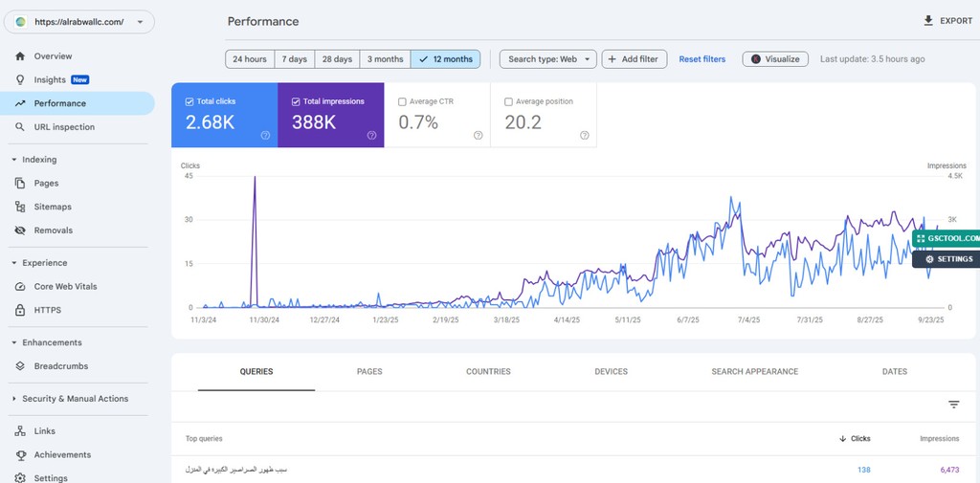Open the Core Web Vitals gauge icon
The height and width of the screenshot is (483, 980).
[21, 287]
